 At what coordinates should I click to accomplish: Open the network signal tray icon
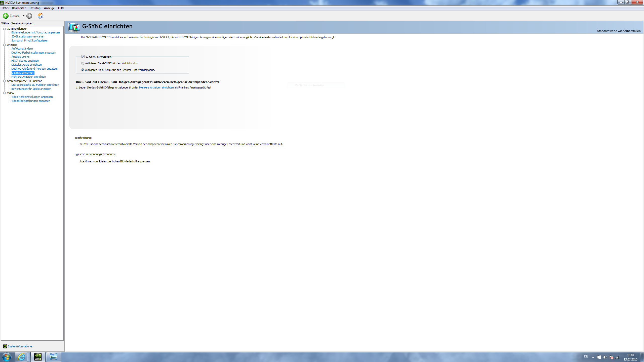[617, 357]
